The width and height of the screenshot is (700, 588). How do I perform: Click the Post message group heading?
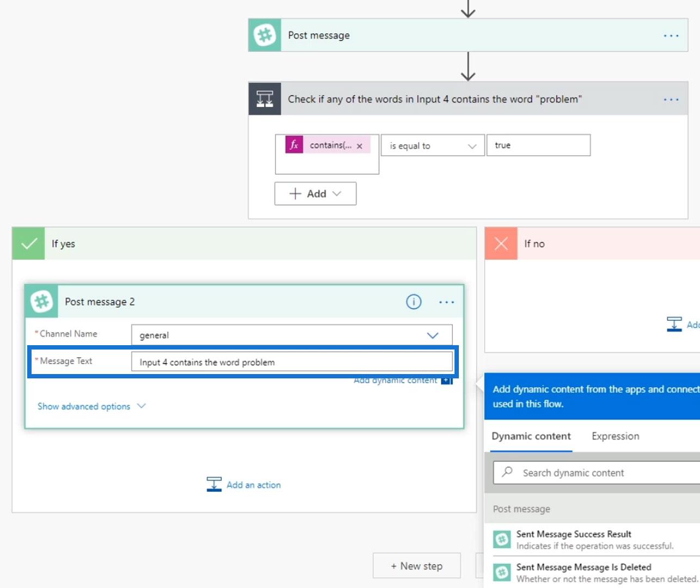click(x=521, y=509)
